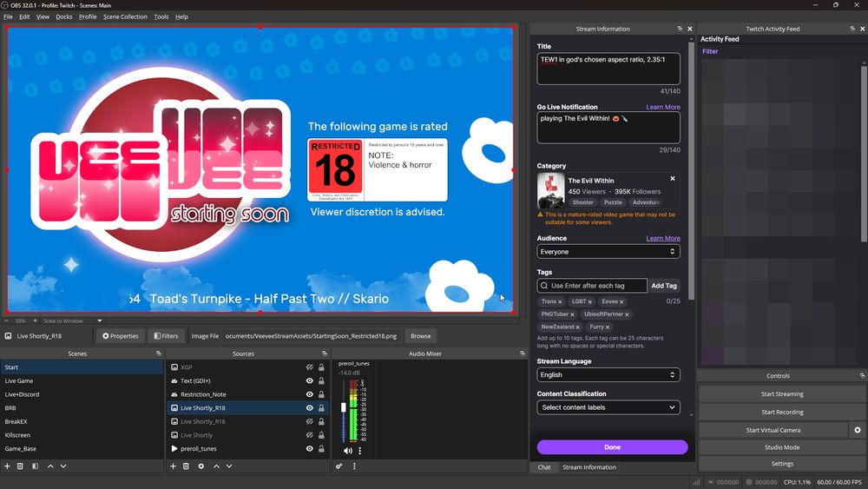
Task: Undock the Audio Mixer panel
Action: (522, 354)
